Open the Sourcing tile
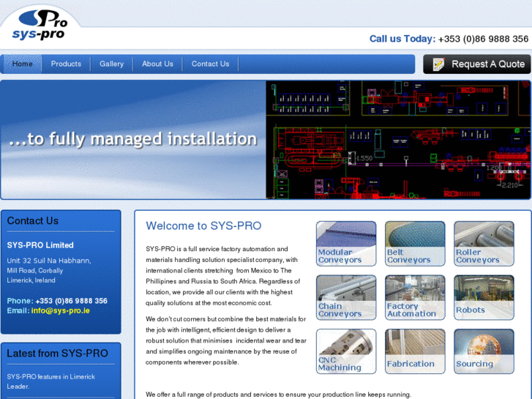 tap(484, 351)
